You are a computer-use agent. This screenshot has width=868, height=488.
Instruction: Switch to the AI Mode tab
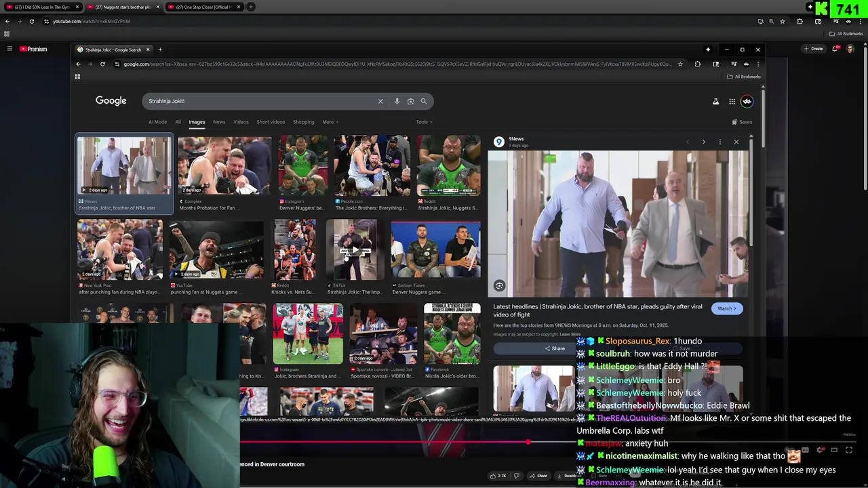point(157,122)
